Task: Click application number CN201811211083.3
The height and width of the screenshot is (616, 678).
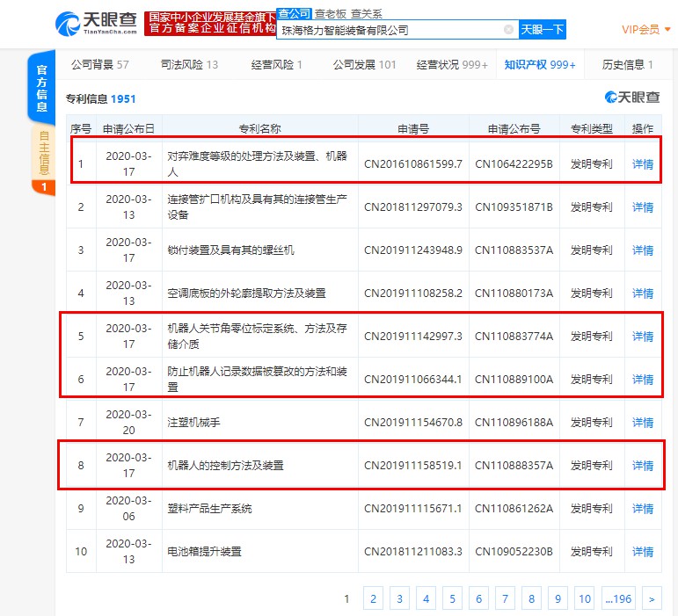Action: click(413, 551)
